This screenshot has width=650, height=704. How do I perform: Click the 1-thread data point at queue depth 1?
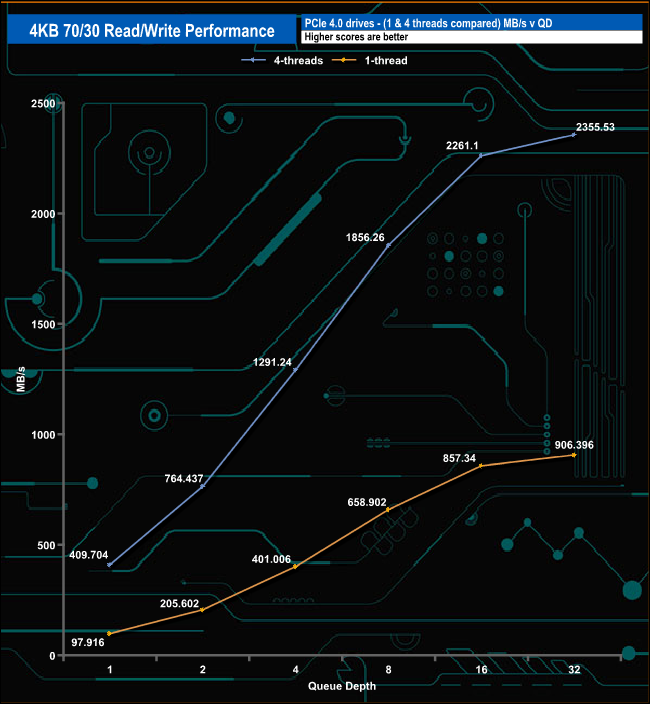109,634
